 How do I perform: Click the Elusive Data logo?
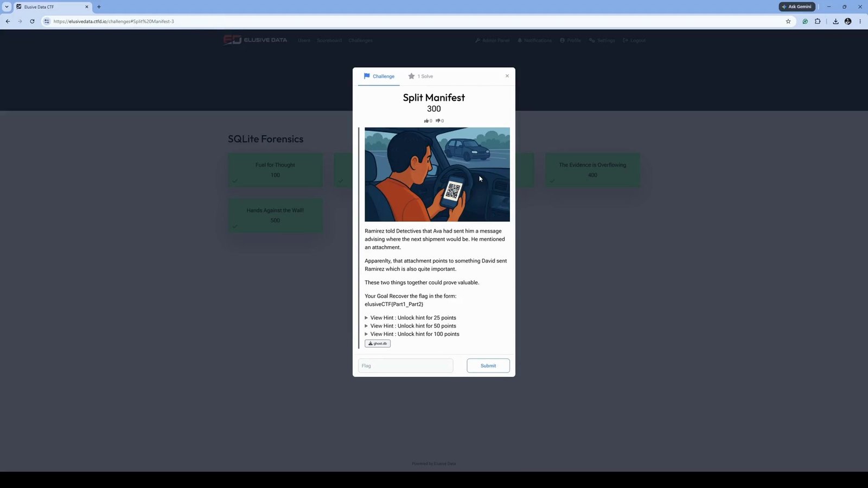click(x=255, y=40)
